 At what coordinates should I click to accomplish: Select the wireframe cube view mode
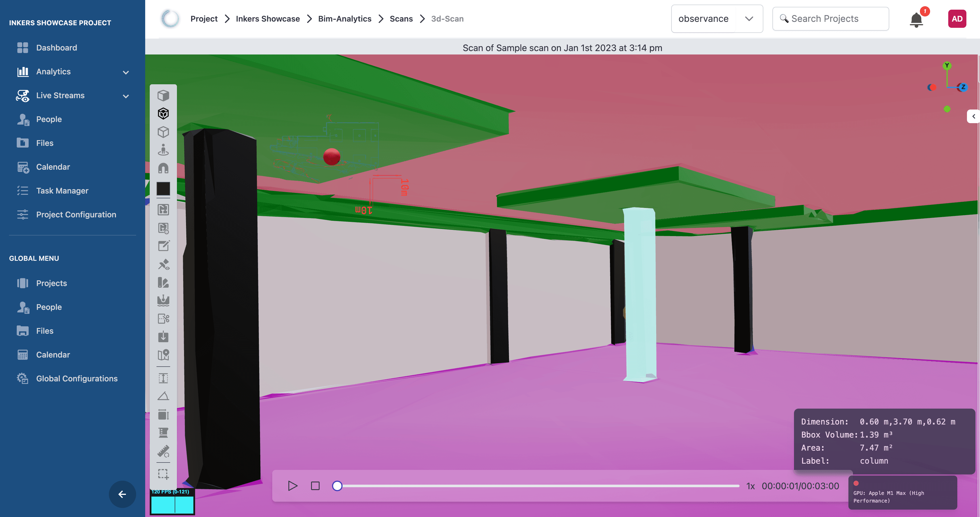[163, 132]
